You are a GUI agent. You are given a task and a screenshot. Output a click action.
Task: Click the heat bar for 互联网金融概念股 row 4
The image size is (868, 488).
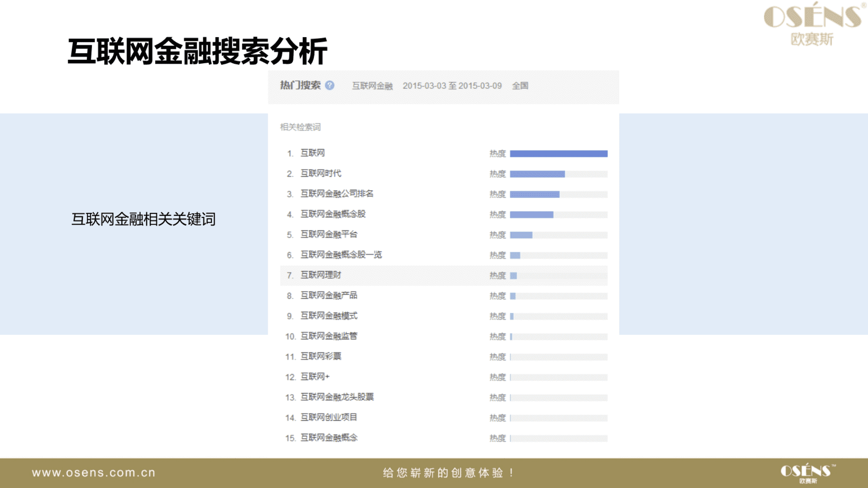tap(559, 215)
